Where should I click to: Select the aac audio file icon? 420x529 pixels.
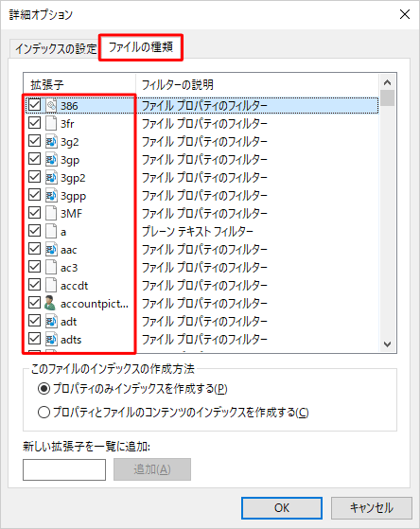[x=51, y=249]
